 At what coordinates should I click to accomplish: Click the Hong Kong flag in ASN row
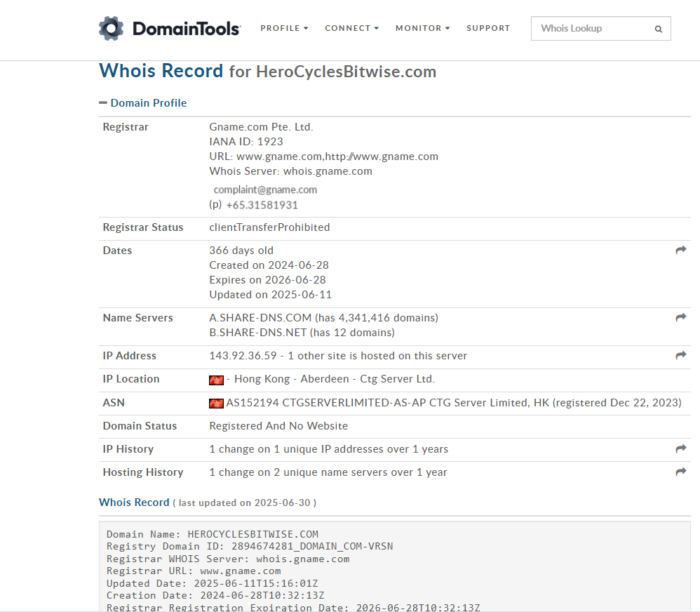tap(217, 404)
